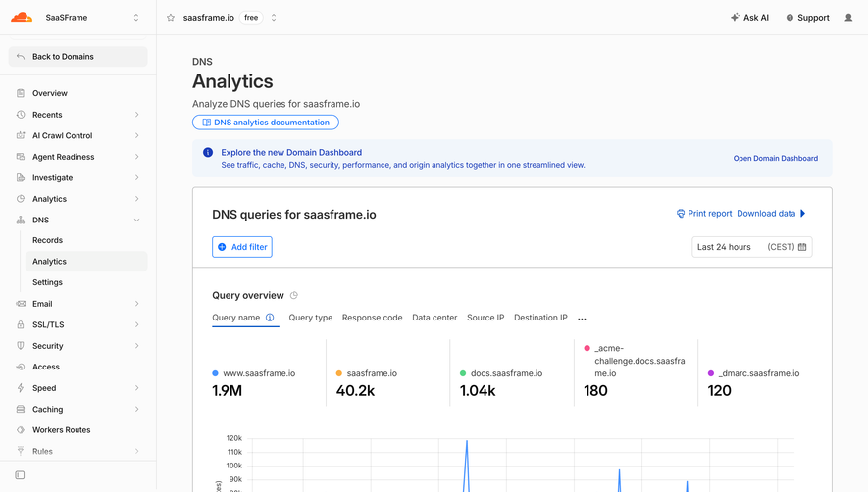The height and width of the screenshot is (492, 868).
Task: Click the 1.9M query count
Action: [227, 391]
